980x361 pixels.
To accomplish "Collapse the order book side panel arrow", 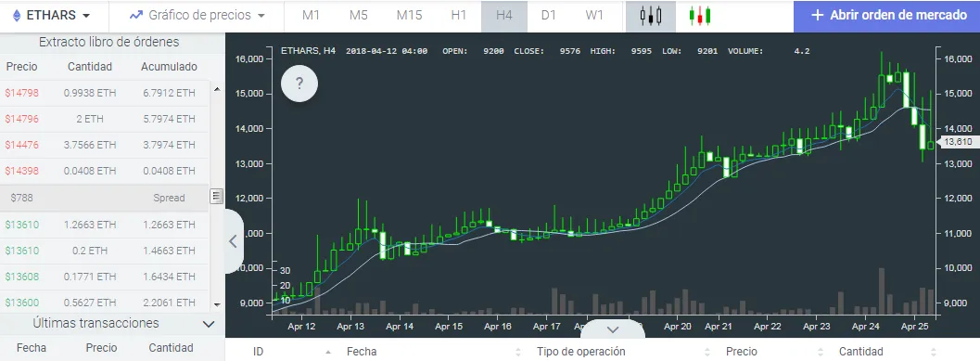I will [x=233, y=241].
